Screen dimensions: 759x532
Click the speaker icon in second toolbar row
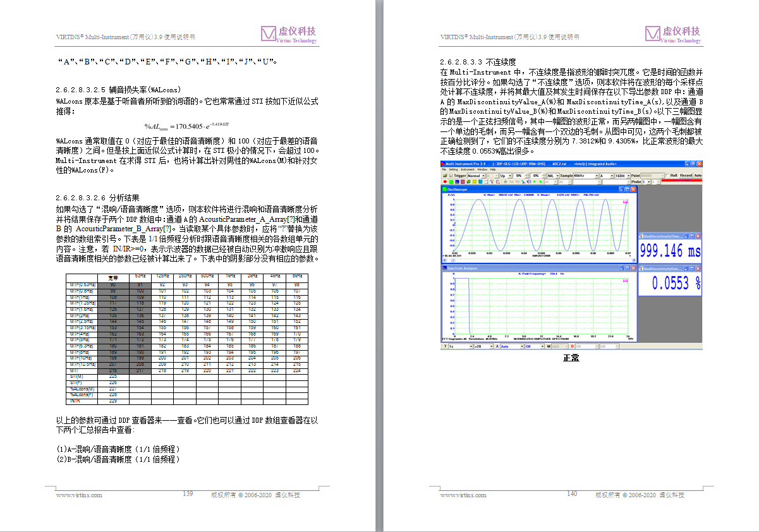coord(529,182)
